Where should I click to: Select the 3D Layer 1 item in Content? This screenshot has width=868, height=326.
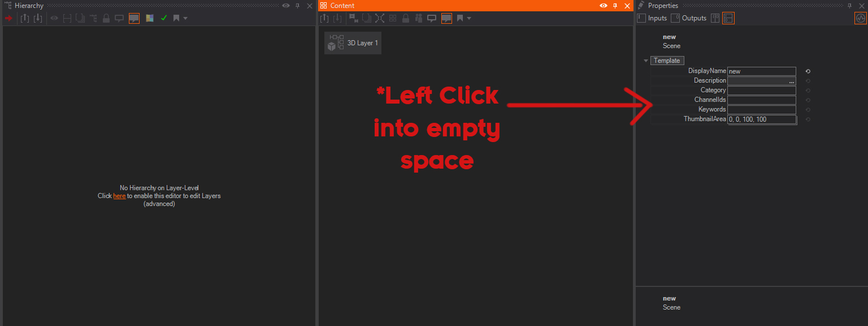353,43
